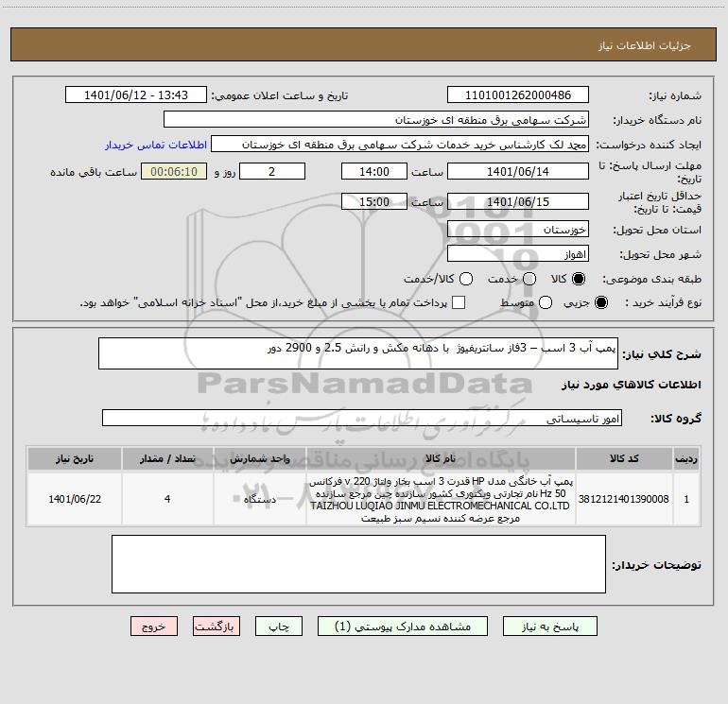This screenshot has height=704, width=728.
Task: Click the buyer organization name field
Action: point(376,119)
